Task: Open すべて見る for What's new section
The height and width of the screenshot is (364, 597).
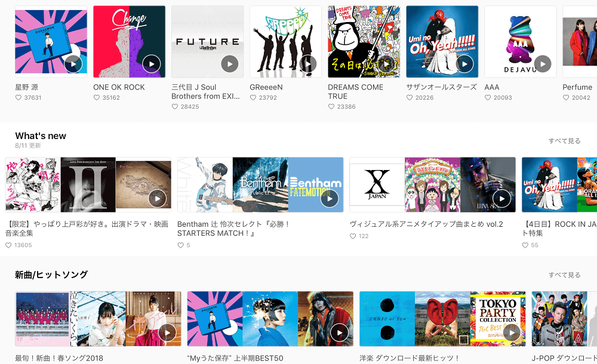Action: click(x=564, y=141)
